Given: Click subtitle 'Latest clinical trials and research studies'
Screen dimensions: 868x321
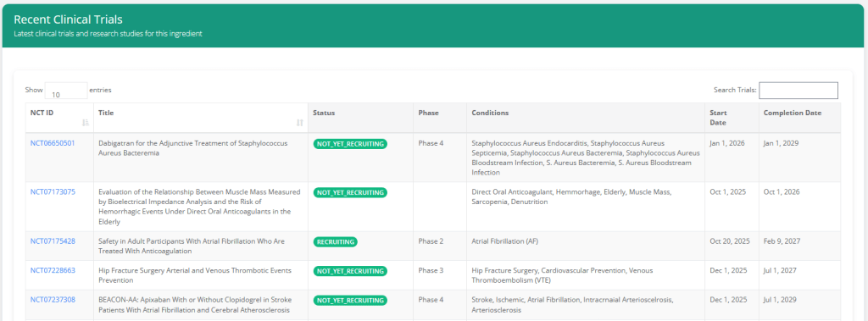Looking at the screenshot, I should point(108,34).
